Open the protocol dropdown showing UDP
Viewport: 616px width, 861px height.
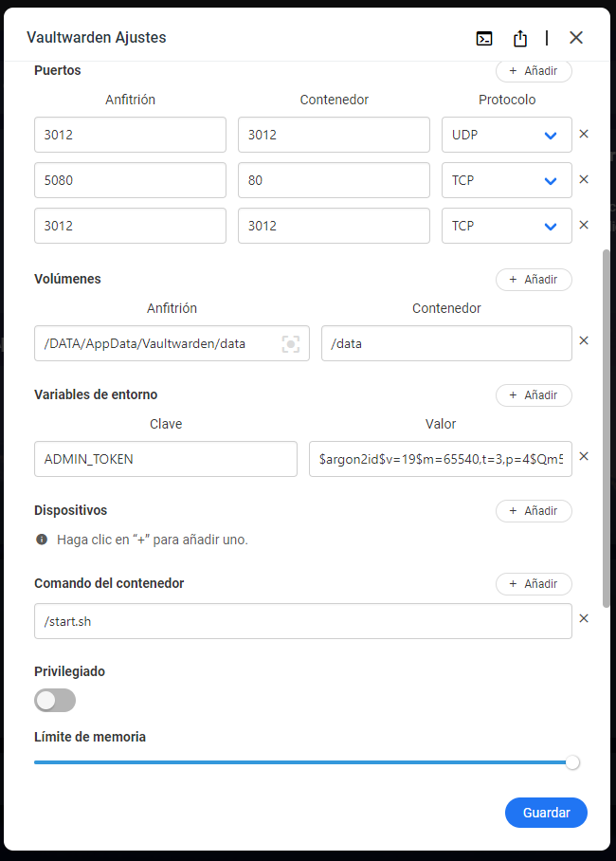click(x=506, y=134)
